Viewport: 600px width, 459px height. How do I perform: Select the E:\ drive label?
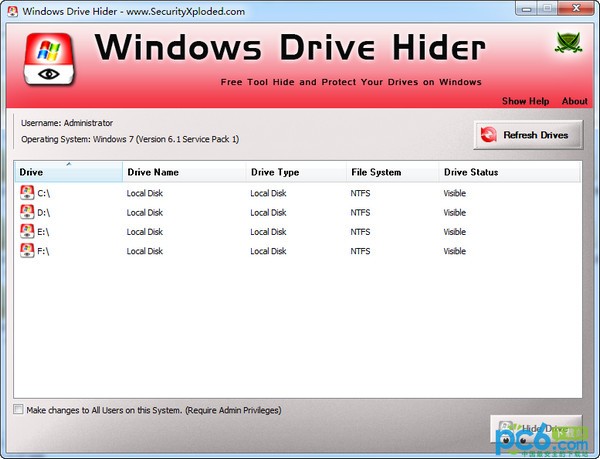click(x=43, y=232)
